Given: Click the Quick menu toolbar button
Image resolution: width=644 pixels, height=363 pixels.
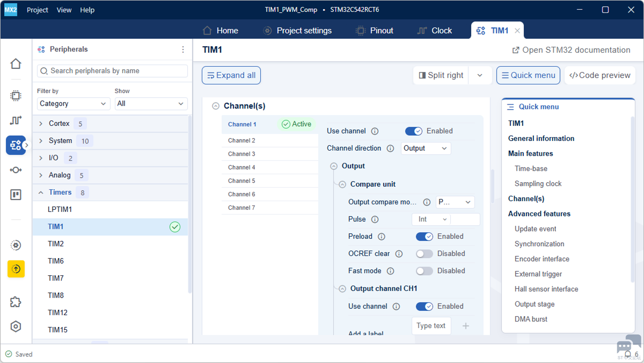Looking at the screenshot, I should pos(528,75).
